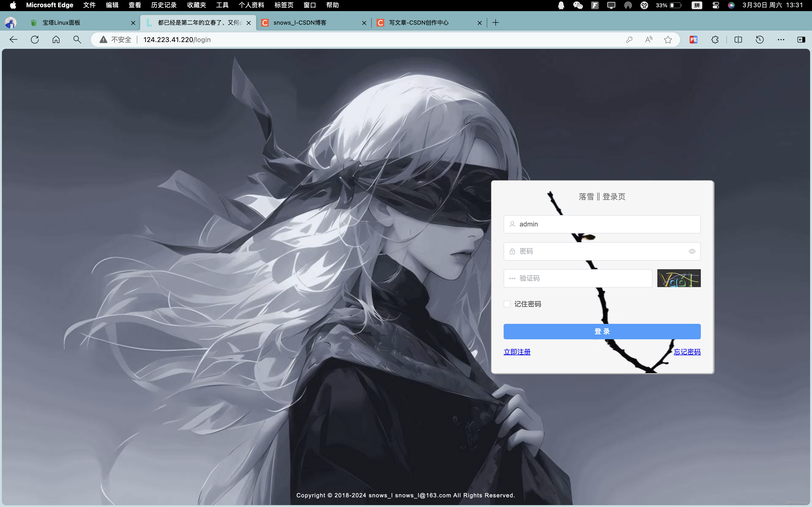
Task: Follow the 忘记密码 forgot password link
Action: pyautogui.click(x=687, y=352)
